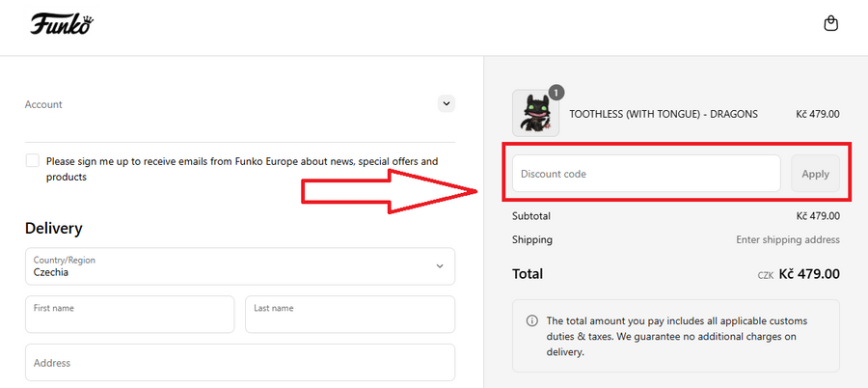Click the TOOTHLESS (WITH TONGUE) product title
Image resolution: width=868 pixels, height=388 pixels.
tap(664, 114)
